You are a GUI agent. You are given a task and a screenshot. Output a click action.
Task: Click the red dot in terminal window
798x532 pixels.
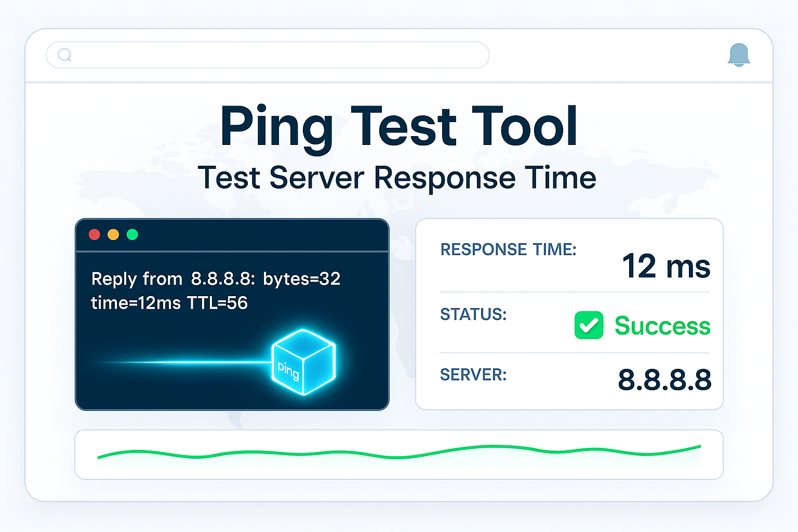click(x=95, y=235)
